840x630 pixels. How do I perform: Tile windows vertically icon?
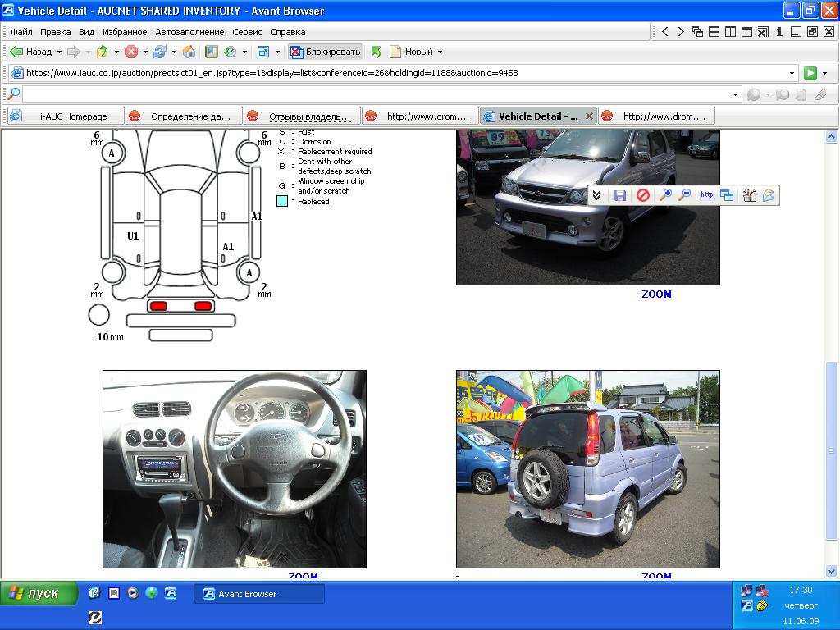click(x=730, y=32)
